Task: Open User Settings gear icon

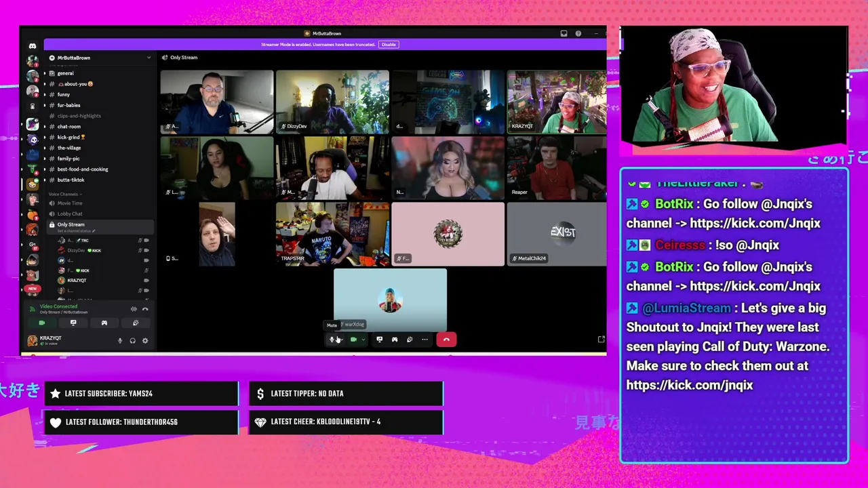Action: coord(144,341)
